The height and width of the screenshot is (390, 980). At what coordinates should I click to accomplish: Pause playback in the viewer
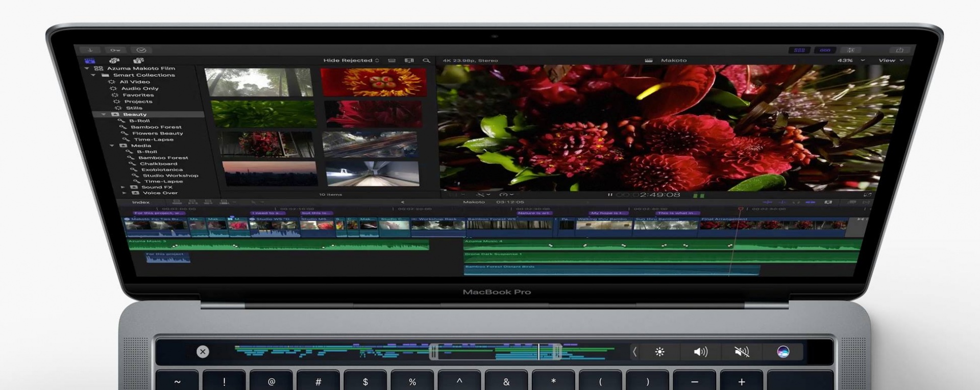click(x=609, y=195)
